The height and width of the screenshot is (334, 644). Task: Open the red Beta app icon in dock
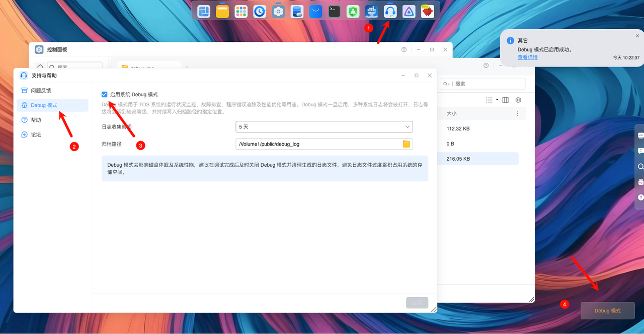coord(427,11)
